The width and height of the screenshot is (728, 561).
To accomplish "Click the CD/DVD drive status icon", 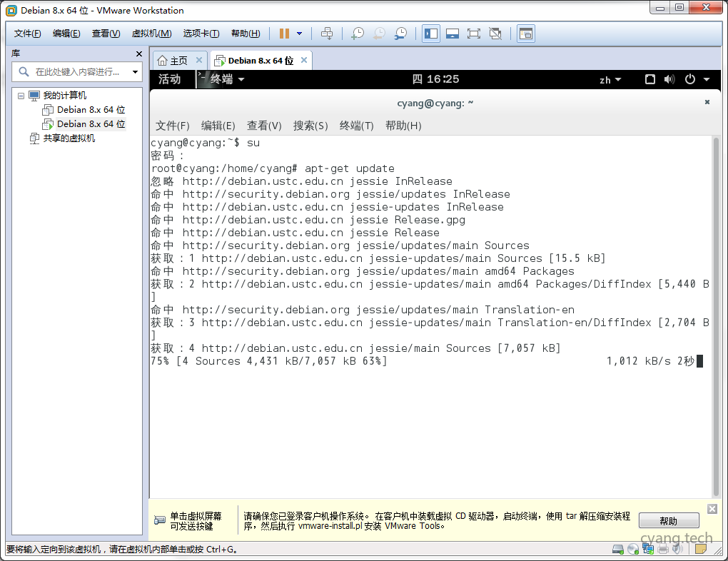I will click(632, 549).
